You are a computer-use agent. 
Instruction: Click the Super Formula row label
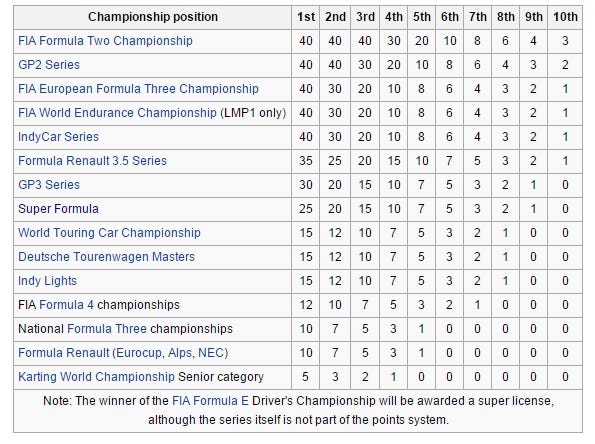coord(58,209)
